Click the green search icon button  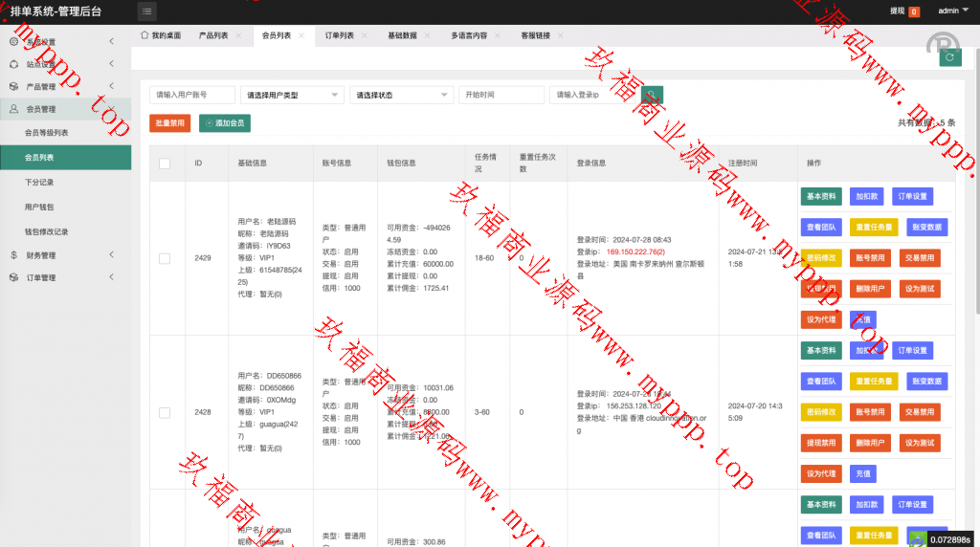point(652,95)
